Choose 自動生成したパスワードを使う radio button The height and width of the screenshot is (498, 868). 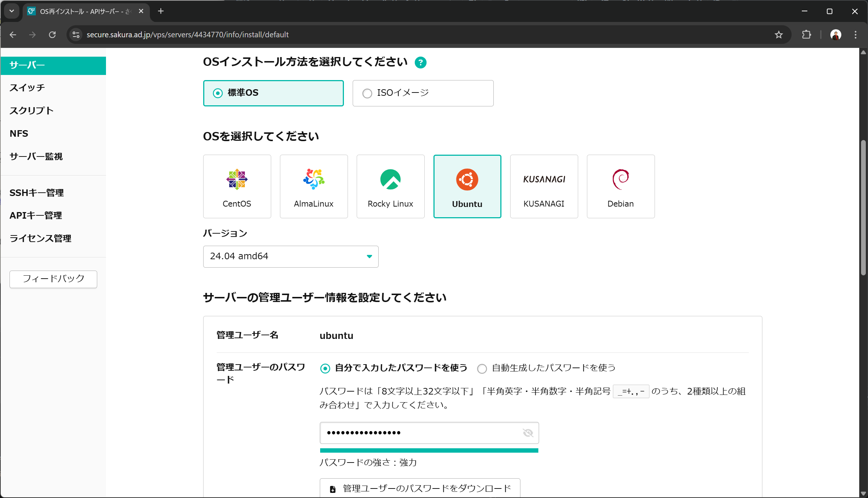[482, 369]
